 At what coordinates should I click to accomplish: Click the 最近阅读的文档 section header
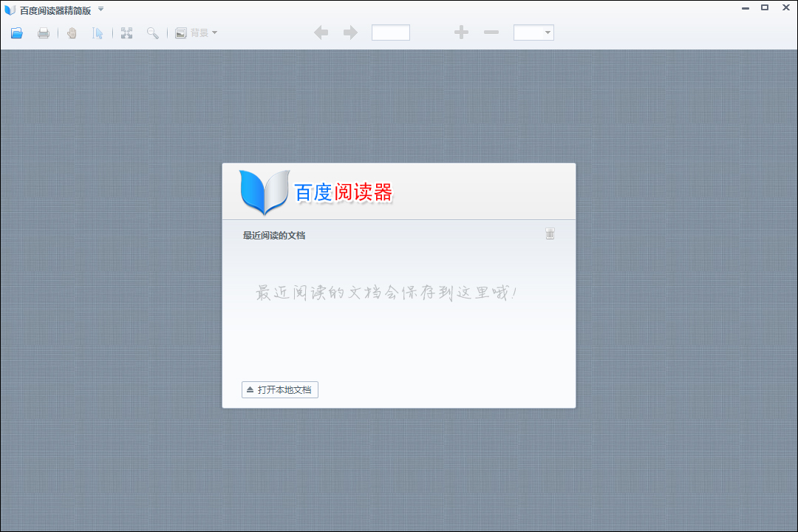[275, 234]
